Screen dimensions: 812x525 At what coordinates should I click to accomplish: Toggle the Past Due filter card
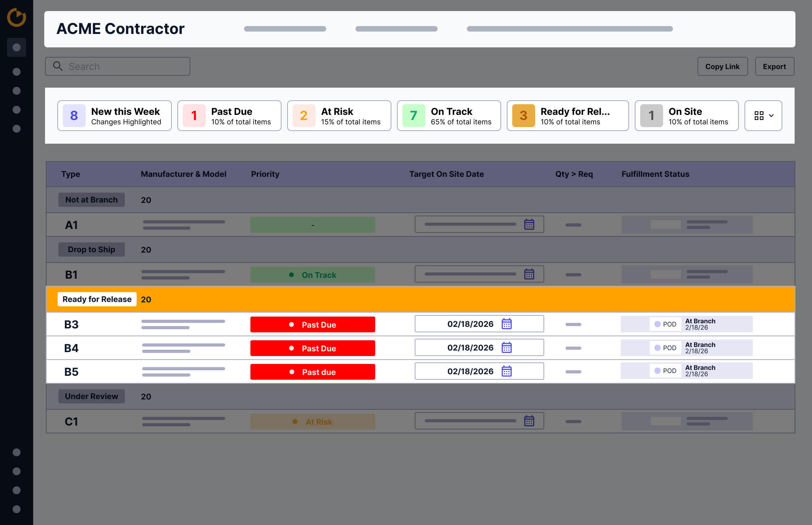pyautogui.click(x=229, y=116)
